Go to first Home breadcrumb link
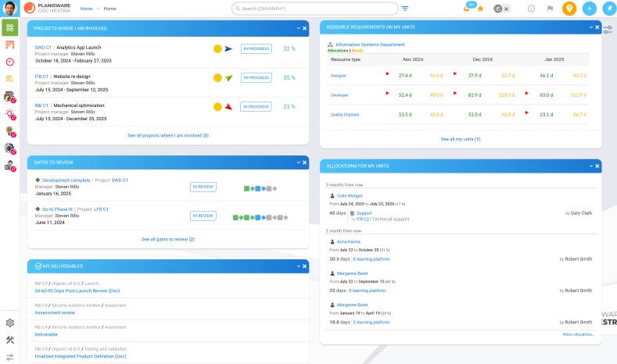617x364 pixels. pyautogui.click(x=86, y=9)
